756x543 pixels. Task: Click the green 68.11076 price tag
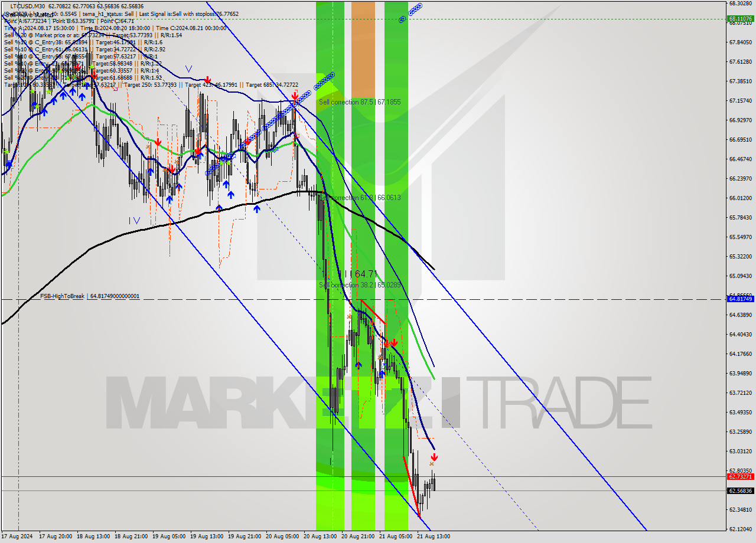point(740,19)
